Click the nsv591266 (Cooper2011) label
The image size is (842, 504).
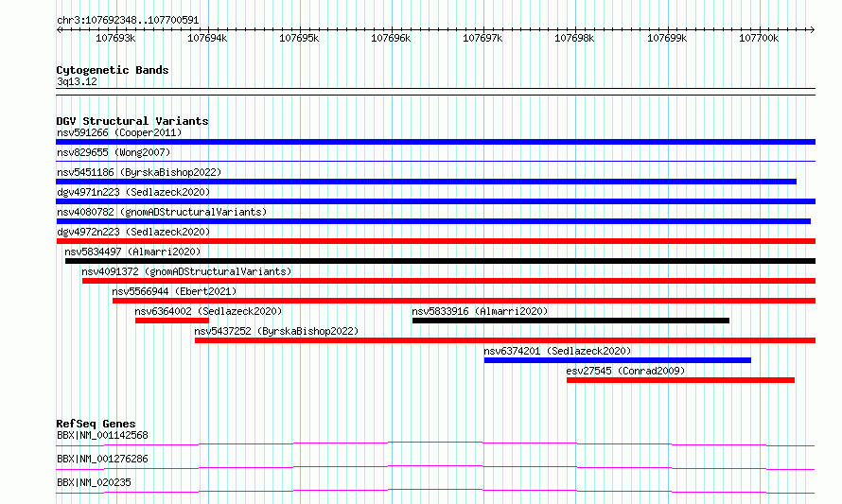[x=119, y=132]
